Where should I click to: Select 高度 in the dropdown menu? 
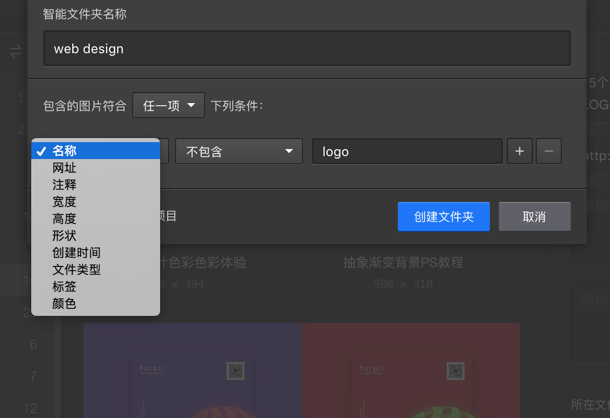click(65, 219)
